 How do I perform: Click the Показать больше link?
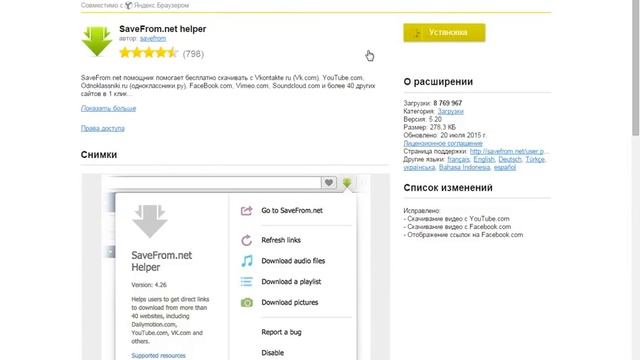108,108
